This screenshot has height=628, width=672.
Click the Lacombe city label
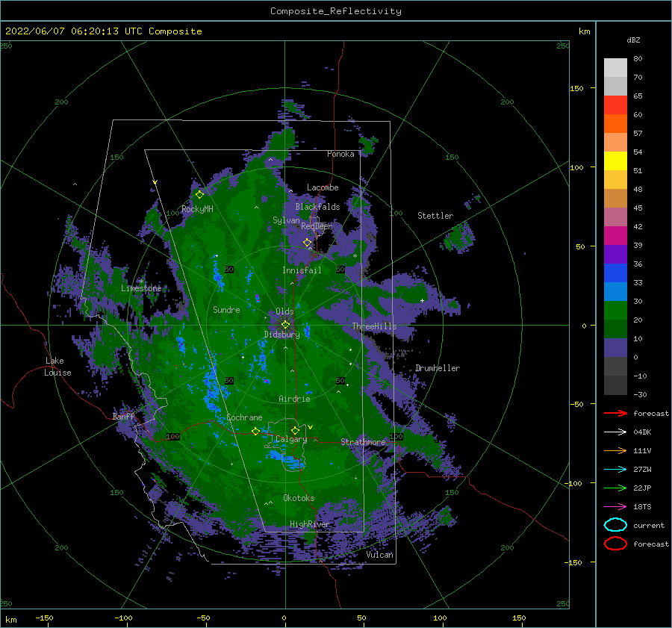click(x=323, y=187)
